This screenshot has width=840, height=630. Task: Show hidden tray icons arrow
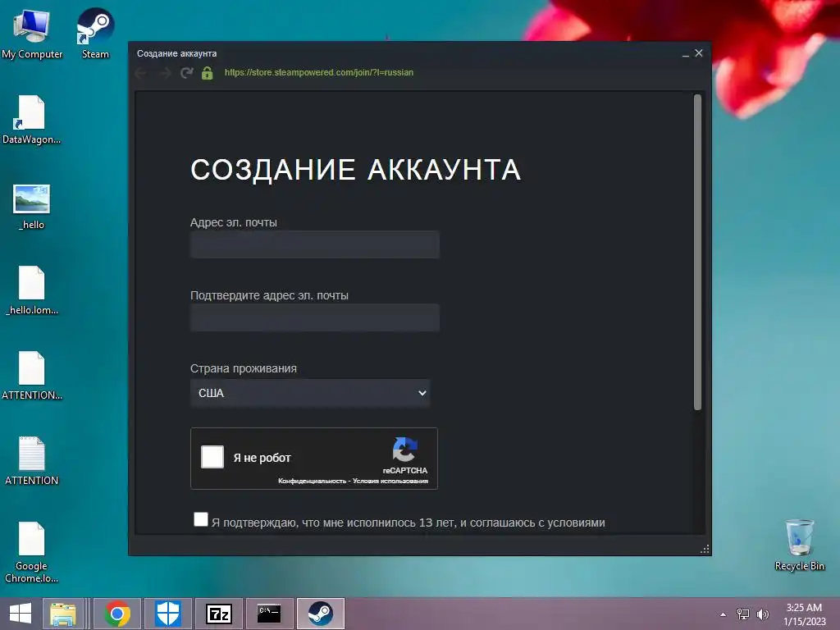(724, 614)
